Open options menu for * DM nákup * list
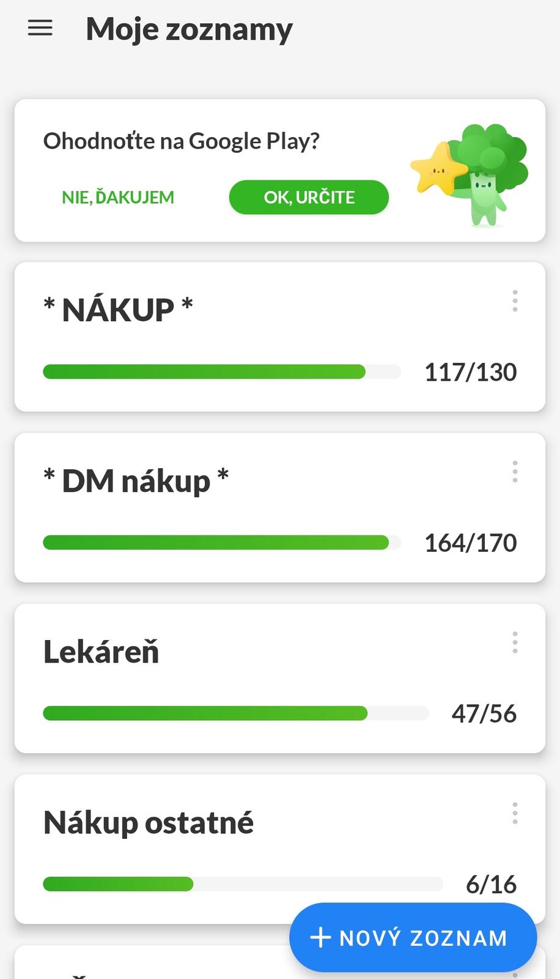 point(515,472)
